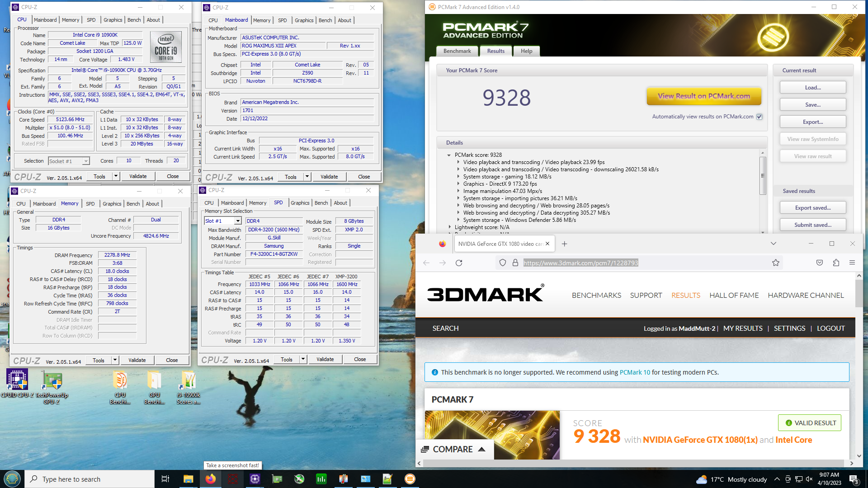The height and width of the screenshot is (488, 868).
Task: Open Tools dropdown arrow in SPD window
Action: (303, 359)
